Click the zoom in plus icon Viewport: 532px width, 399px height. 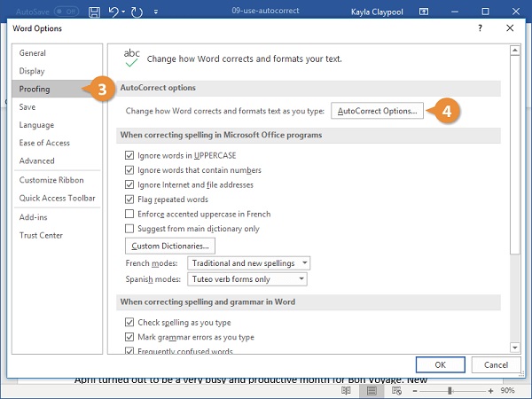[490, 391]
